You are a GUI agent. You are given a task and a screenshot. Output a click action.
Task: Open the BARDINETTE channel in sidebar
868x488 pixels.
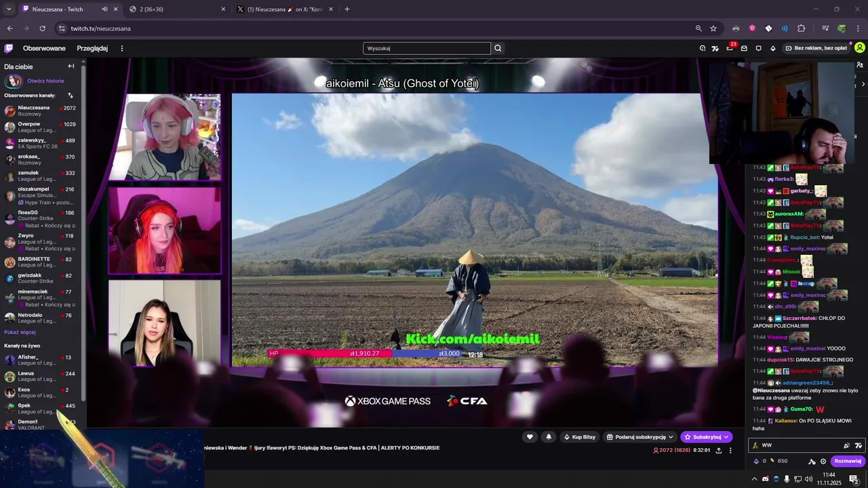coord(41,262)
